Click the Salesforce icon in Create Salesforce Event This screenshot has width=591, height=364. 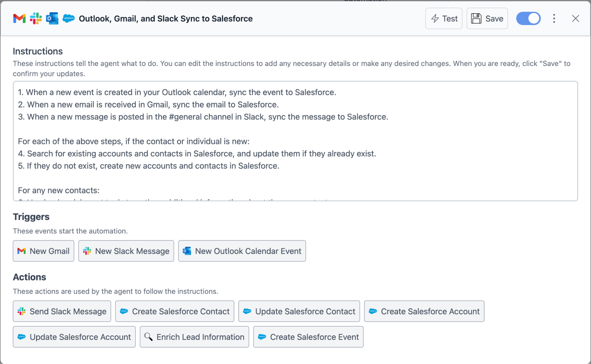tap(262, 337)
